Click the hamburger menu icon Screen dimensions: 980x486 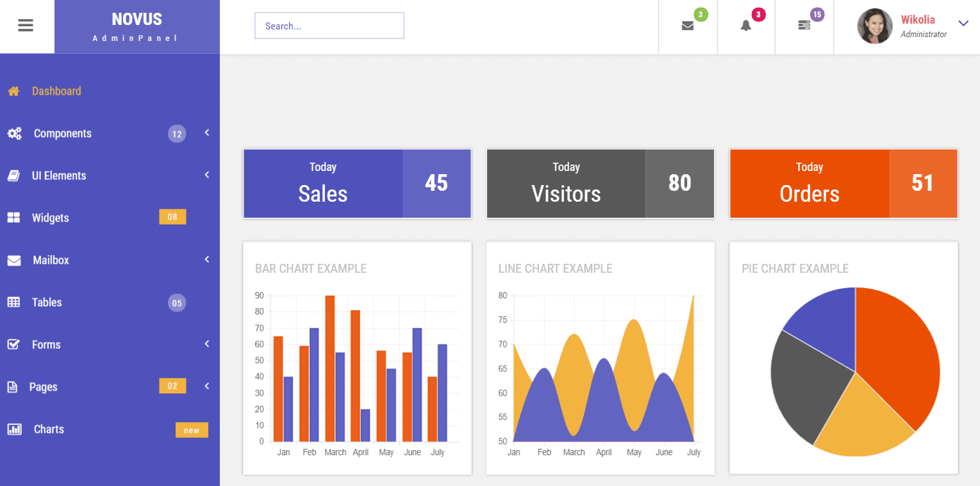coord(26,26)
